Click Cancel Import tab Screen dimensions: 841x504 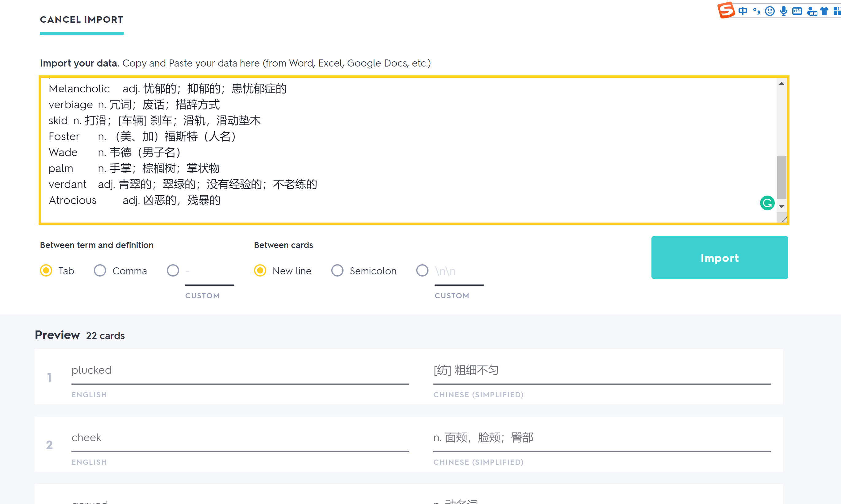(x=82, y=20)
